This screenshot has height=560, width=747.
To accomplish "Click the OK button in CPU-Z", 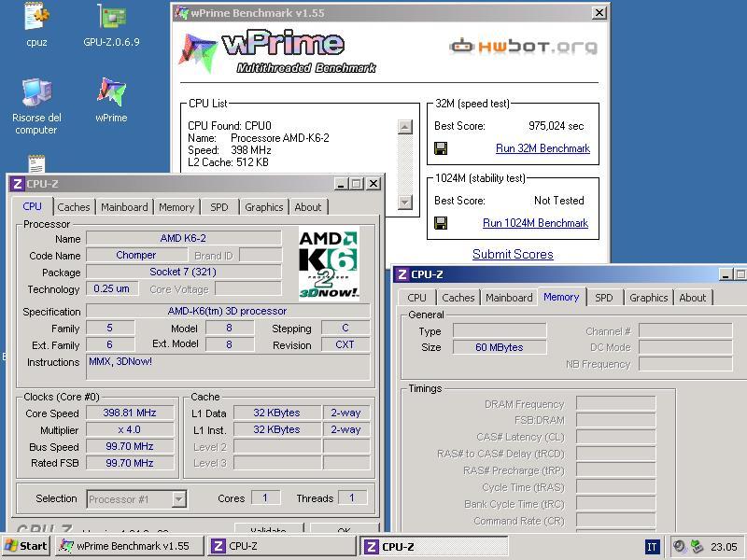I will coord(344,528).
